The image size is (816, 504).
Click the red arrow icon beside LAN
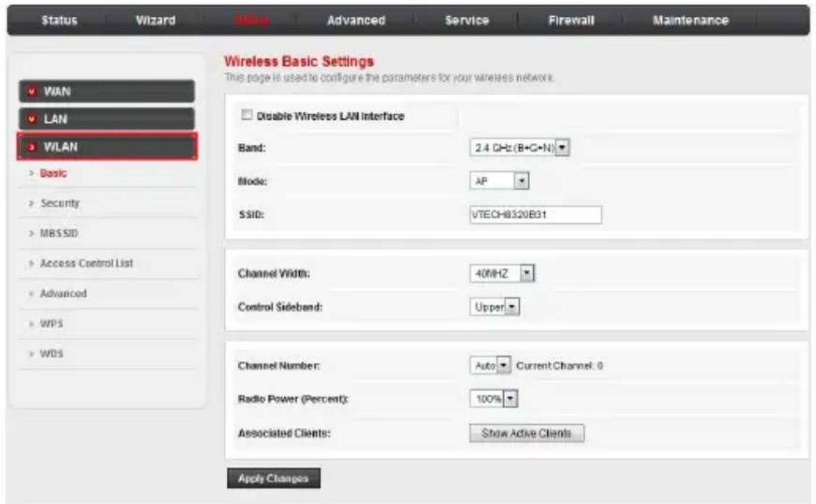32,119
